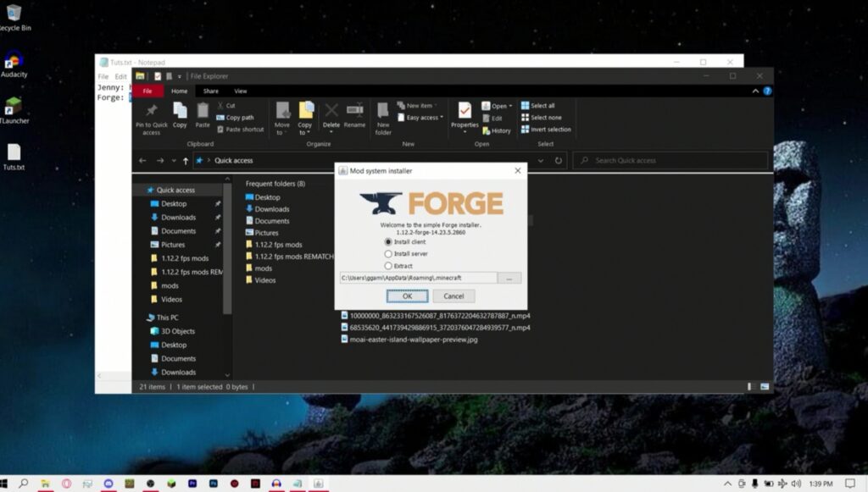
Task: Click Invert selection in the ribbon
Action: (546, 130)
